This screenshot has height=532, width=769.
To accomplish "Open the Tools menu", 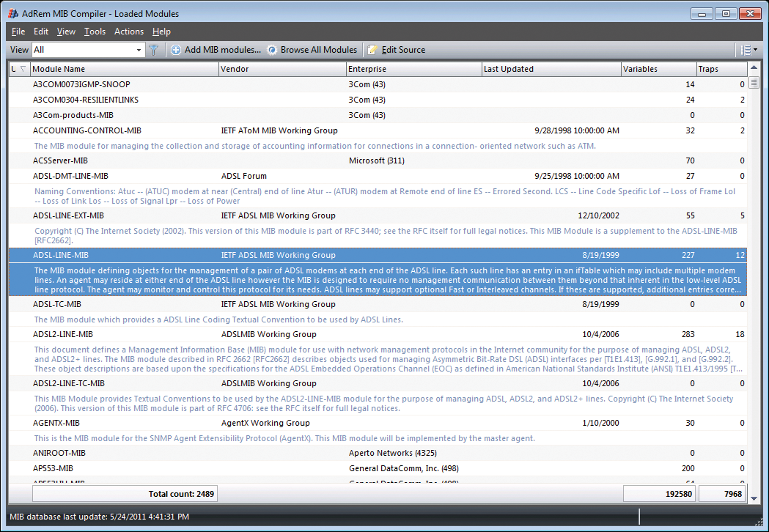I will pos(95,32).
